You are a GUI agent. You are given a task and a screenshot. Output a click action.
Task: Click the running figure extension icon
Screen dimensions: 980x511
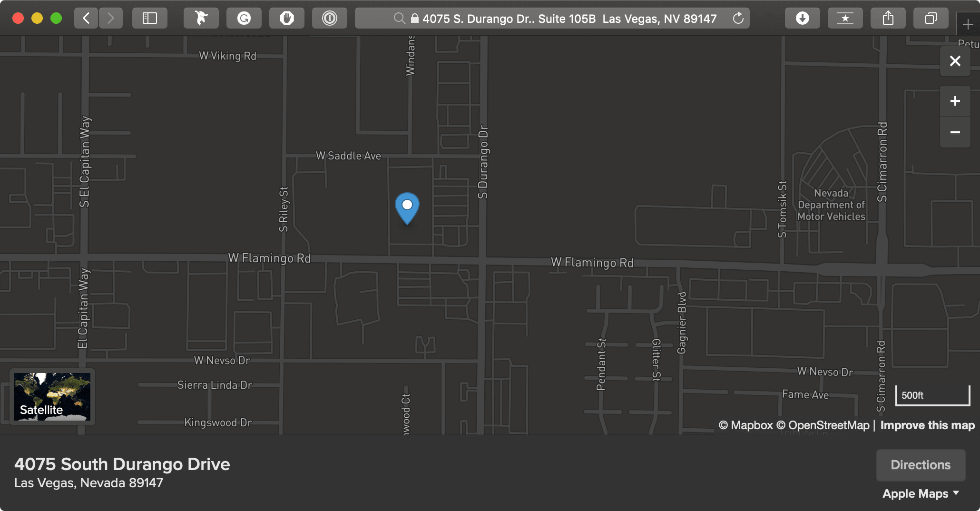tap(201, 19)
